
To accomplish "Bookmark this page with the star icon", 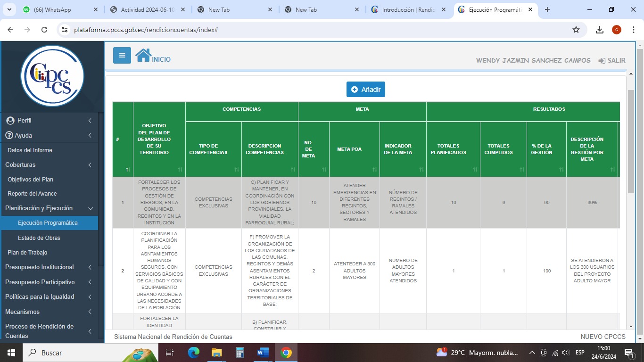I will tap(576, 30).
